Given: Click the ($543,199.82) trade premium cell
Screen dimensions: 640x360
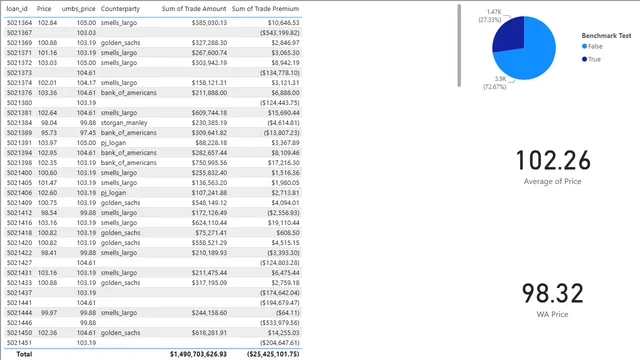Looking at the screenshot, I should click(x=280, y=33).
